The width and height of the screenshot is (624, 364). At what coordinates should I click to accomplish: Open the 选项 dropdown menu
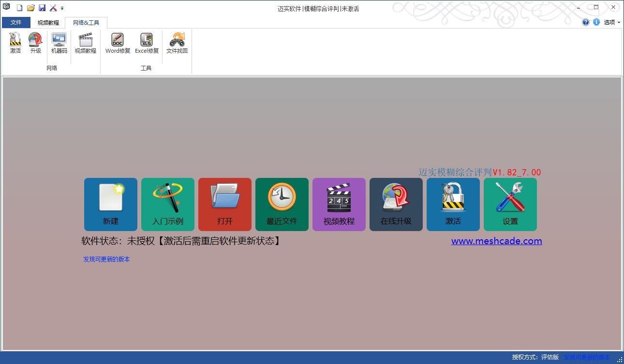click(x=612, y=22)
